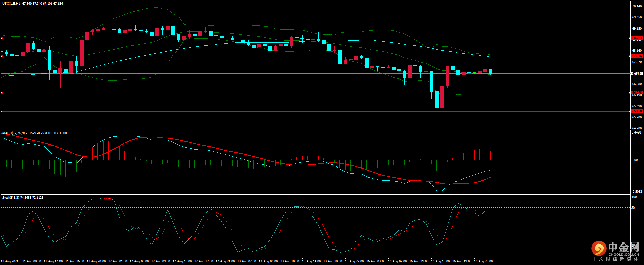This screenshot has width=644, height=265.
Task: Click the 16 Aug 07:00 time label
Action: pyautogui.click(x=397, y=261)
